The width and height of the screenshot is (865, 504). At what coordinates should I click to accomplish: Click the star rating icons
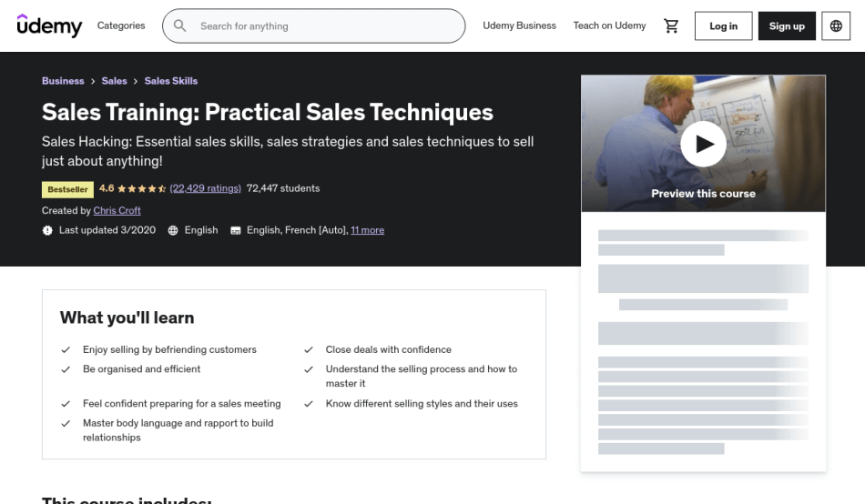(142, 188)
